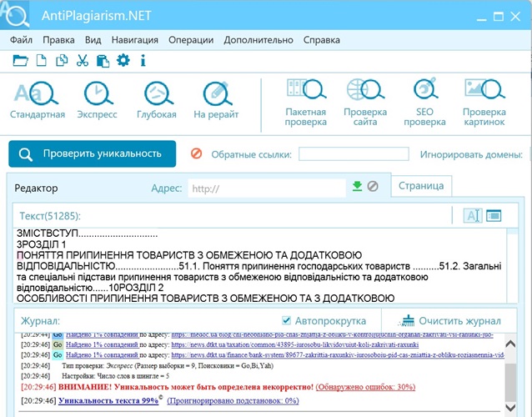This screenshot has width=532, height=417.
Task: Click the red prohibition icon near Обратные ссылки
Action: tap(196, 153)
